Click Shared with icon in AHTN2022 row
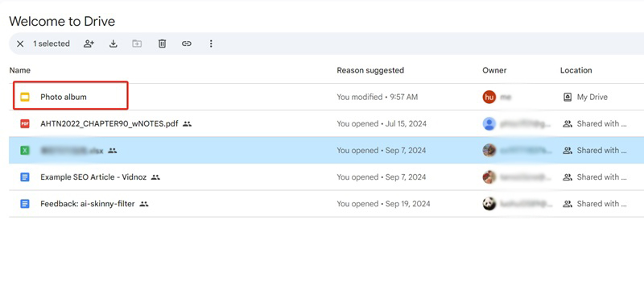The height and width of the screenshot is (299, 644). (568, 124)
